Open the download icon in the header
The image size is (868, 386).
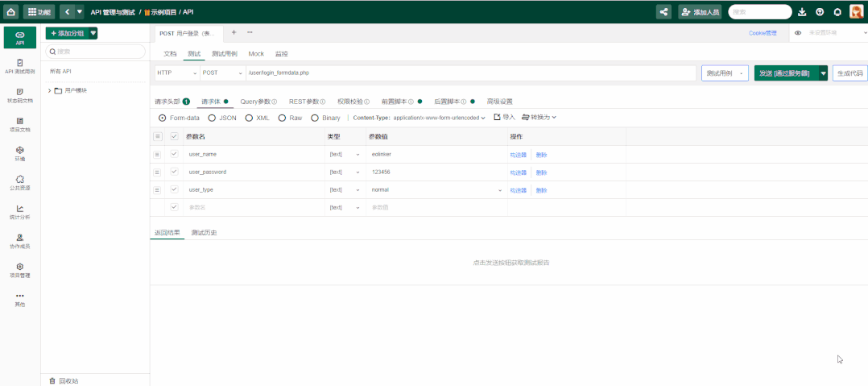801,12
